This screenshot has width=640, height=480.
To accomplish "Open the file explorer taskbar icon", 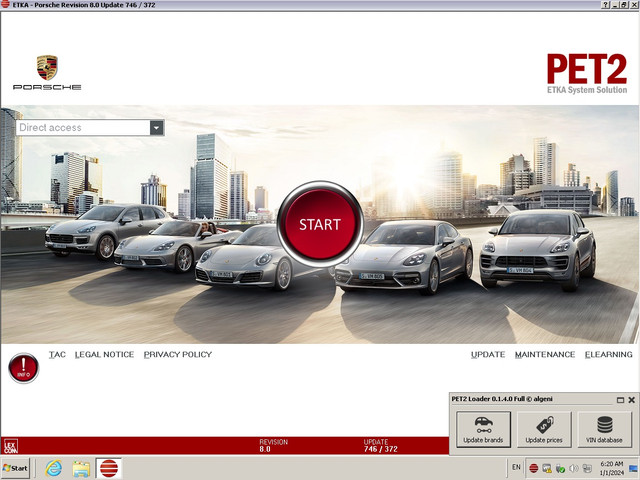I will pos(81,469).
